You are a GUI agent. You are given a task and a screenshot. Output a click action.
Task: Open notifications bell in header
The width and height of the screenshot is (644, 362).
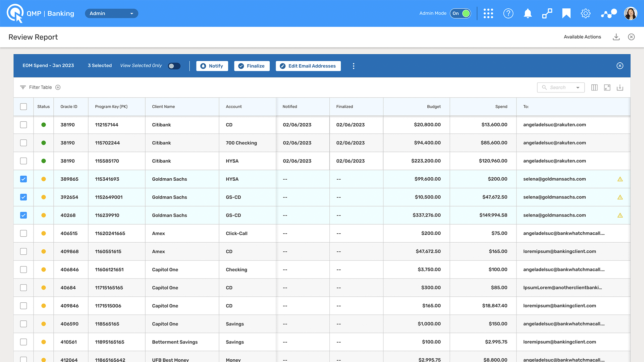[x=528, y=13]
